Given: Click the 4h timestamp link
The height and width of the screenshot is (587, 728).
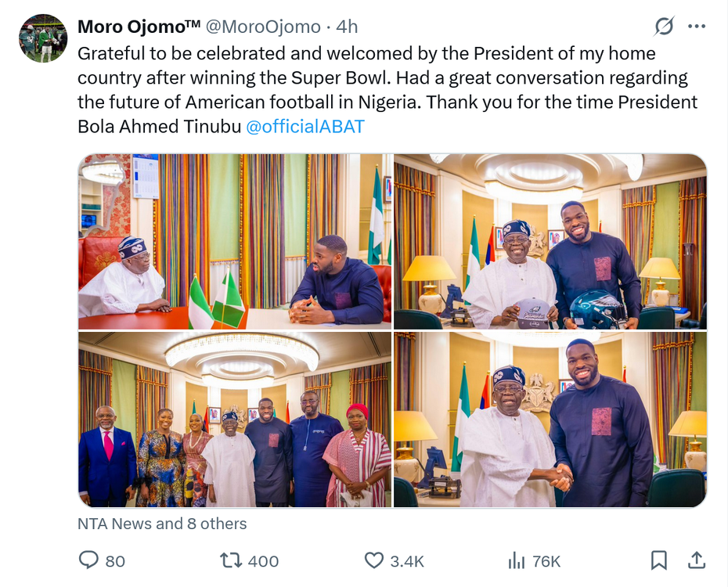Looking at the screenshot, I should click(x=347, y=27).
